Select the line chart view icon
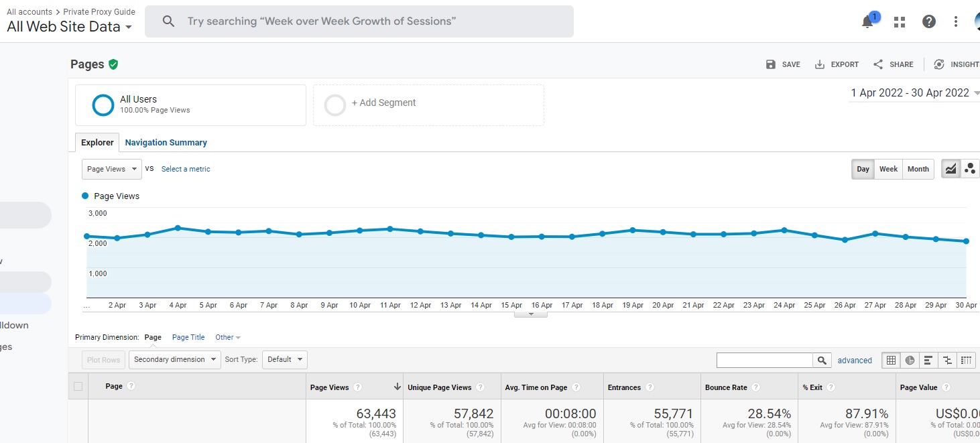980x443 pixels. pos(951,169)
